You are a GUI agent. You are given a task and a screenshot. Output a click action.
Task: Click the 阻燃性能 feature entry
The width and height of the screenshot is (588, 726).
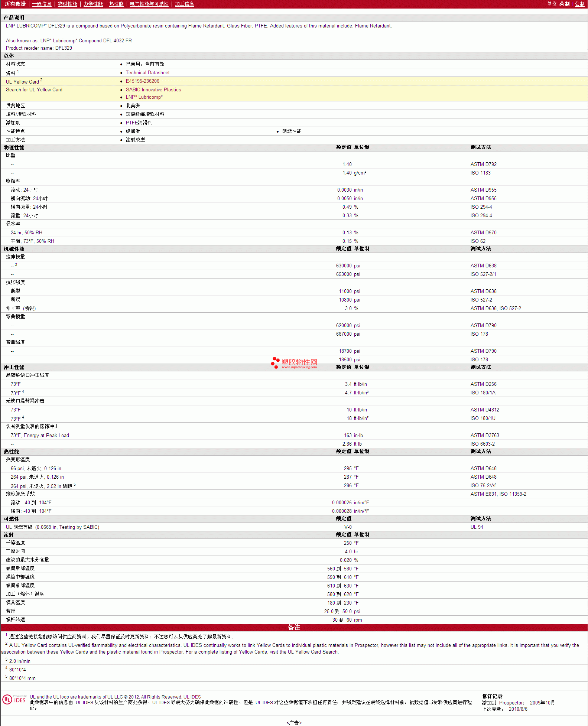(292, 131)
